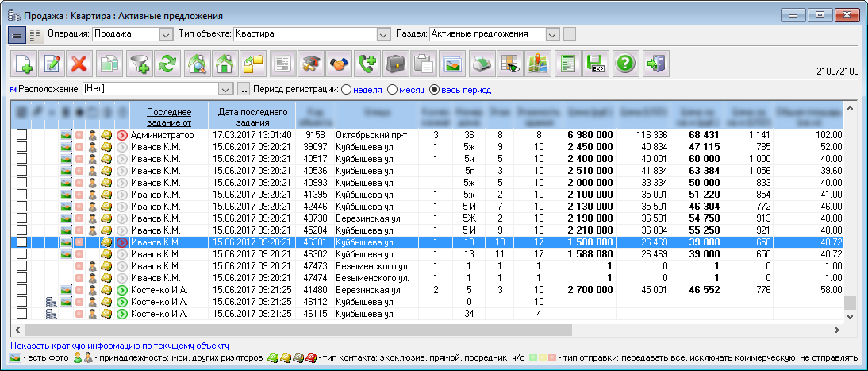
Task: Tick checkbox for object code 46301
Action: coord(21,242)
